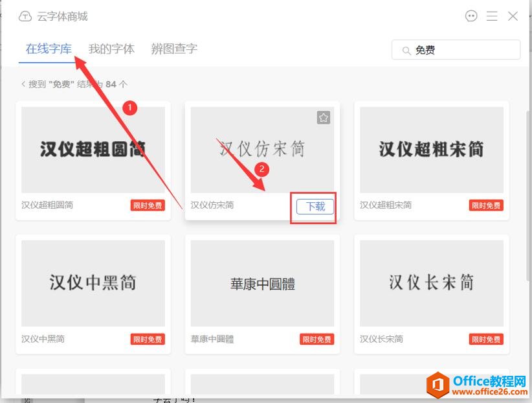Click 限时免费 badge on 汉仪超粗宋简
The image size is (532, 403).
(x=486, y=205)
